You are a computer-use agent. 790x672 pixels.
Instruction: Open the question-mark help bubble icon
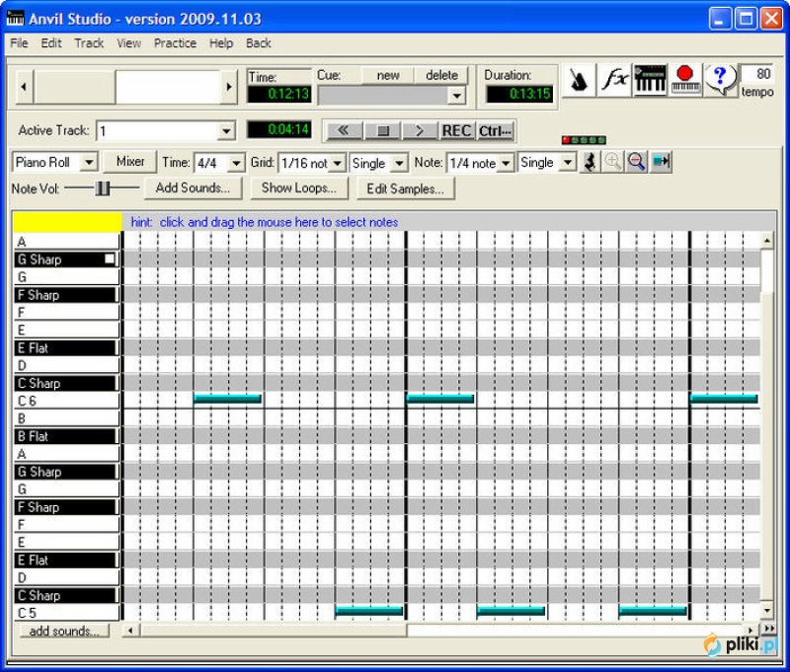tap(721, 80)
